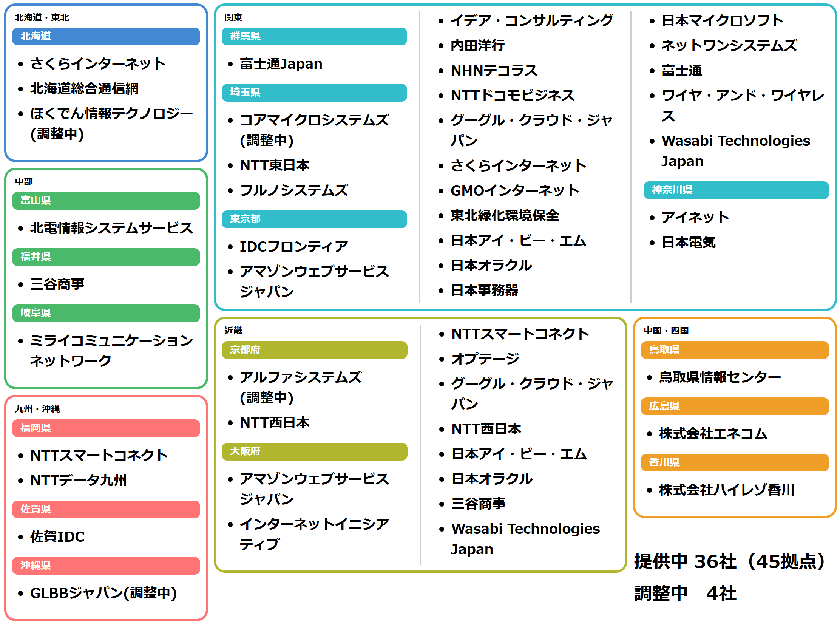840x626 pixels.
Task: Select the 大阪府 header bar
Action: [x=314, y=452]
